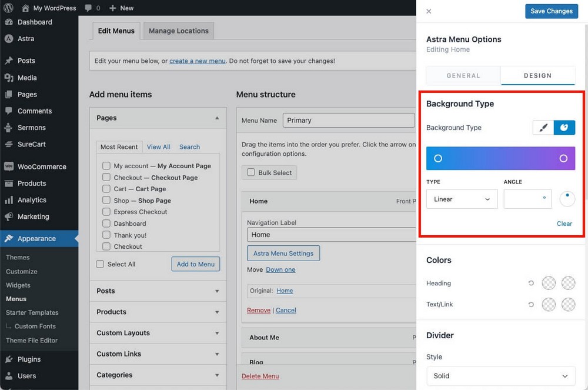
Task: Clear the gradient background
Action: click(x=564, y=224)
